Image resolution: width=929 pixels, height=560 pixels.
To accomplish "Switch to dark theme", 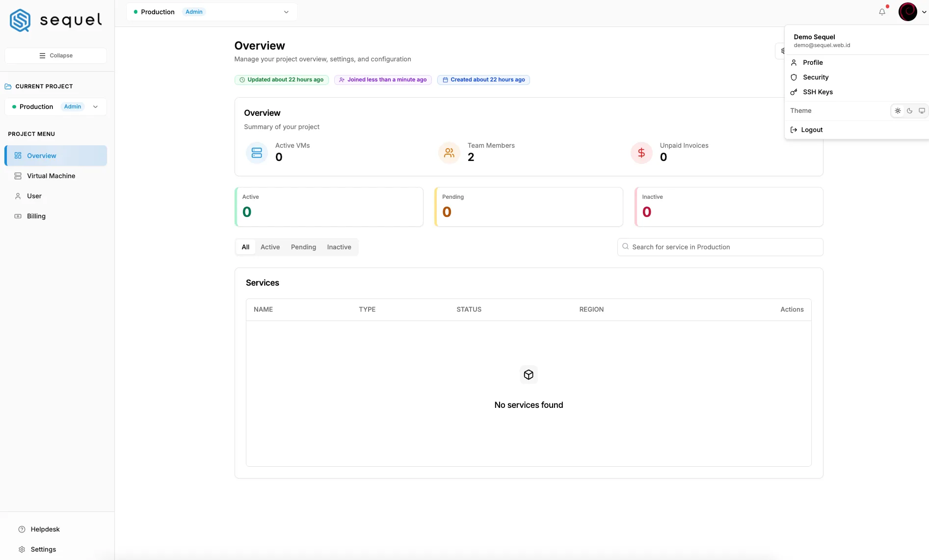I will click(910, 111).
